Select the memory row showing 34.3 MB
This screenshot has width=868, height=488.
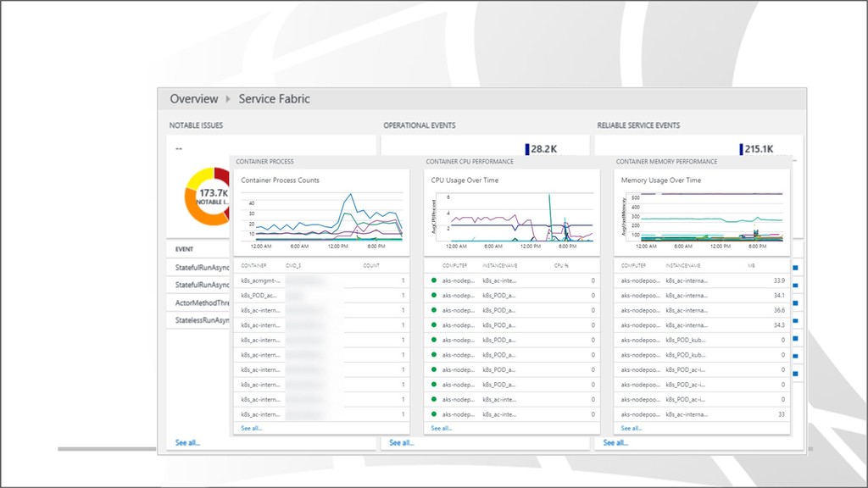click(x=702, y=325)
